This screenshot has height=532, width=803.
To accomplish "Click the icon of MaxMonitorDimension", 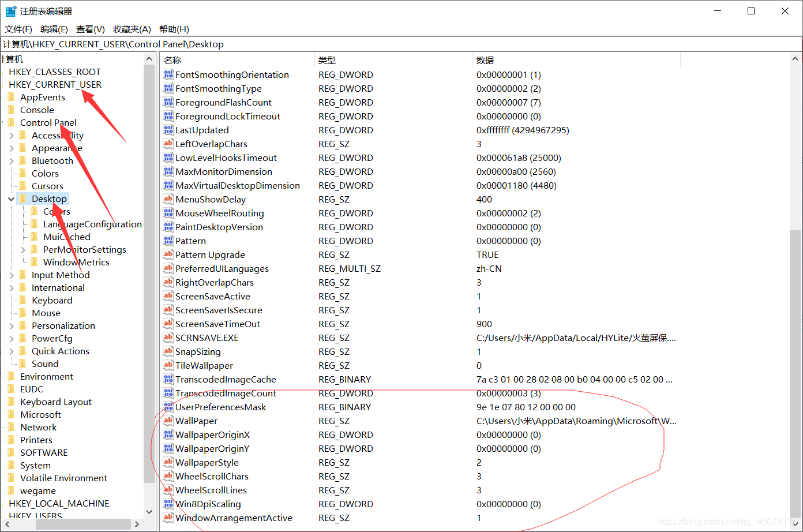I will click(168, 171).
